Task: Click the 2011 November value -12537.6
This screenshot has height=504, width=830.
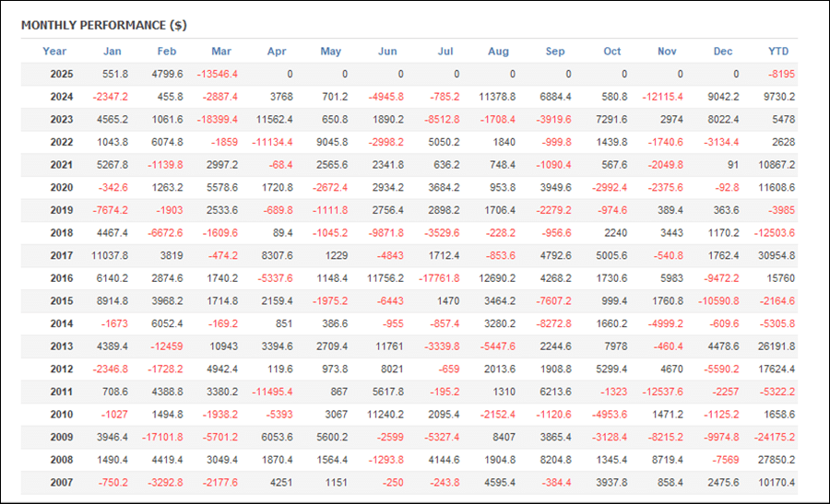Action: pos(662,392)
